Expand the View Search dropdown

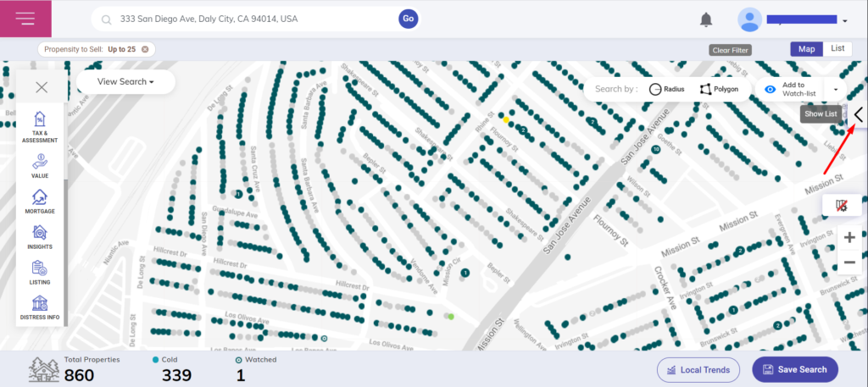point(125,82)
